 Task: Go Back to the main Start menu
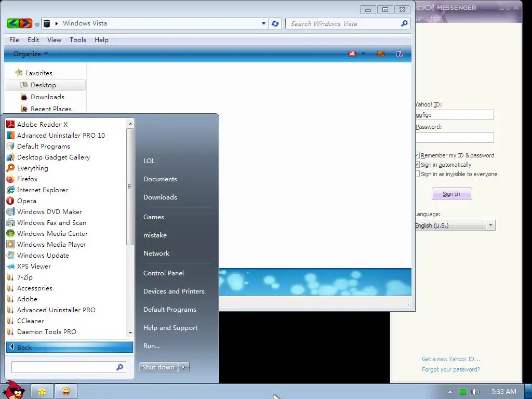coord(70,348)
